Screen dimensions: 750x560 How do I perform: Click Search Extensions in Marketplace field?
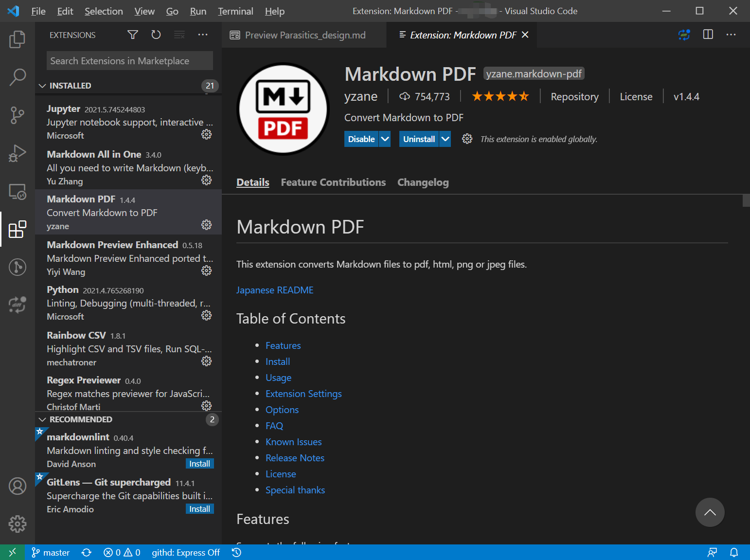130,61
